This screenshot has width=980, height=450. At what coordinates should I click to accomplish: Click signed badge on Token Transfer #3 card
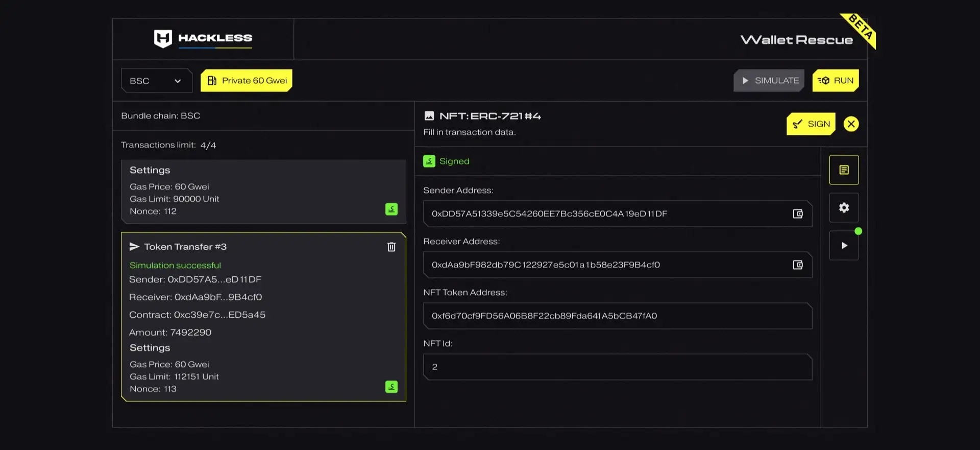click(x=391, y=387)
